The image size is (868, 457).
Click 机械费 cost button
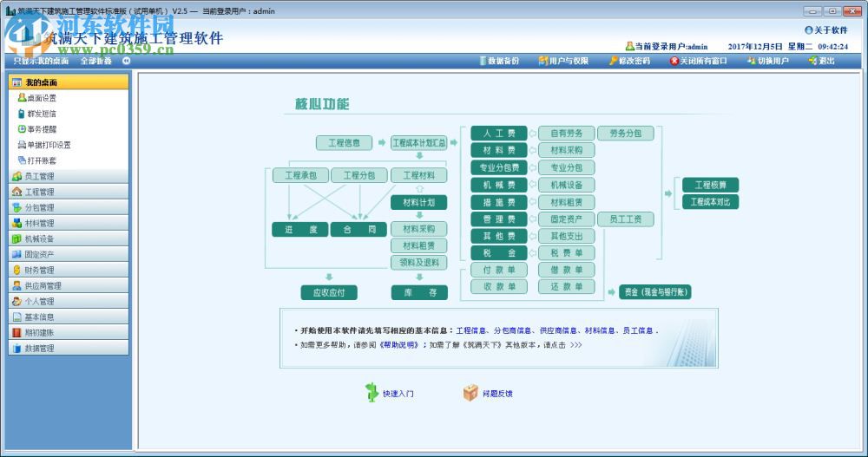point(499,185)
